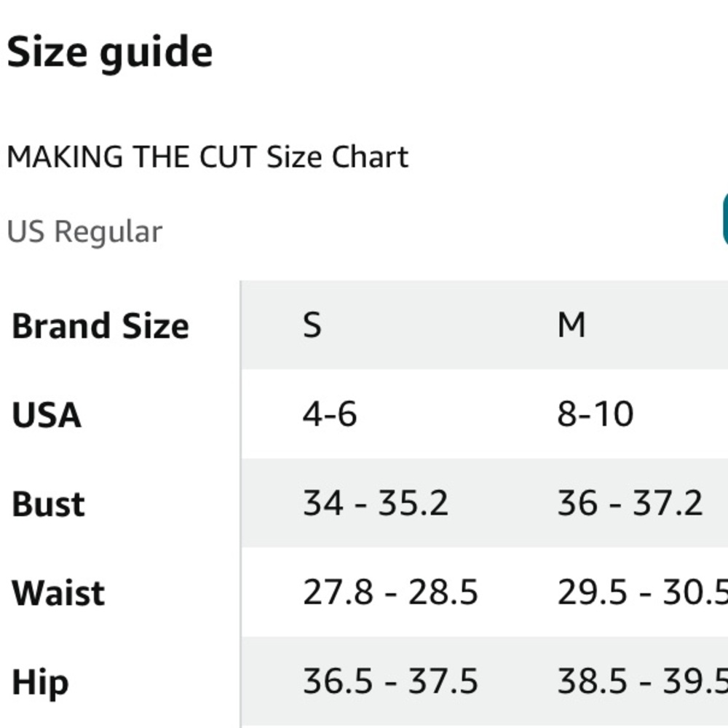Click the 8-10 USA size cell
The width and height of the screenshot is (728, 728).
596,414
